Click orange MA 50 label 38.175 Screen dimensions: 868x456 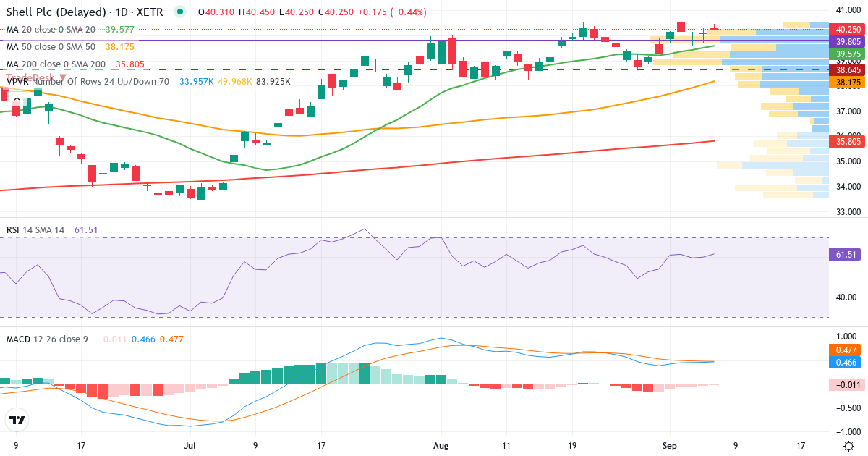pyautogui.click(x=848, y=83)
